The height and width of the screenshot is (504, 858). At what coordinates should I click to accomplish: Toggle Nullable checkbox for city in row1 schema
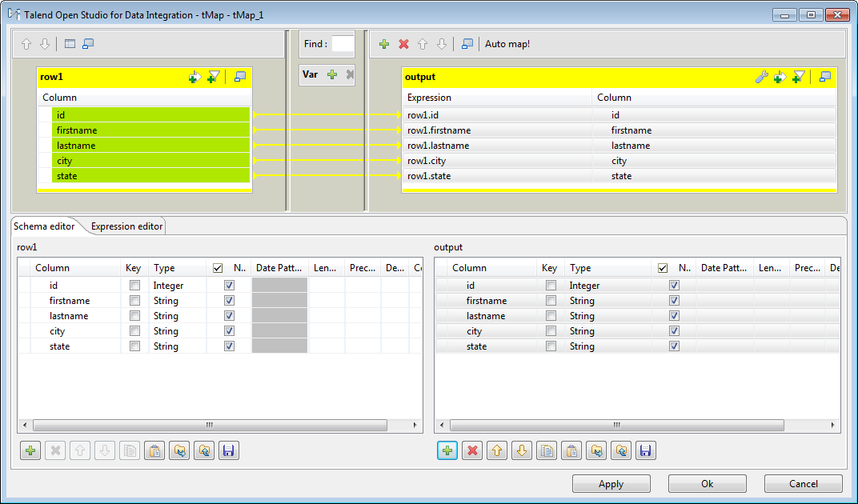point(229,330)
